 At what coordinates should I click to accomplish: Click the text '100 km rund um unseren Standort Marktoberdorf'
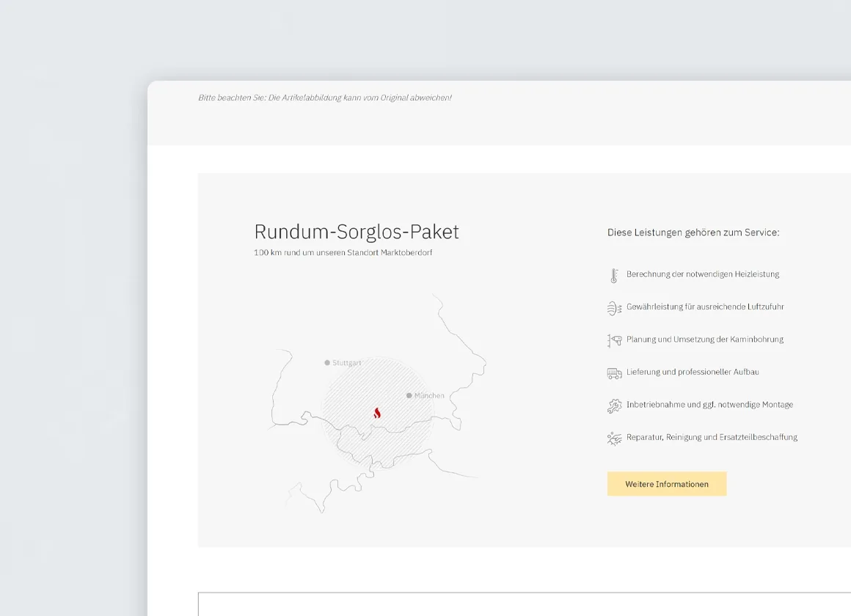(x=343, y=252)
